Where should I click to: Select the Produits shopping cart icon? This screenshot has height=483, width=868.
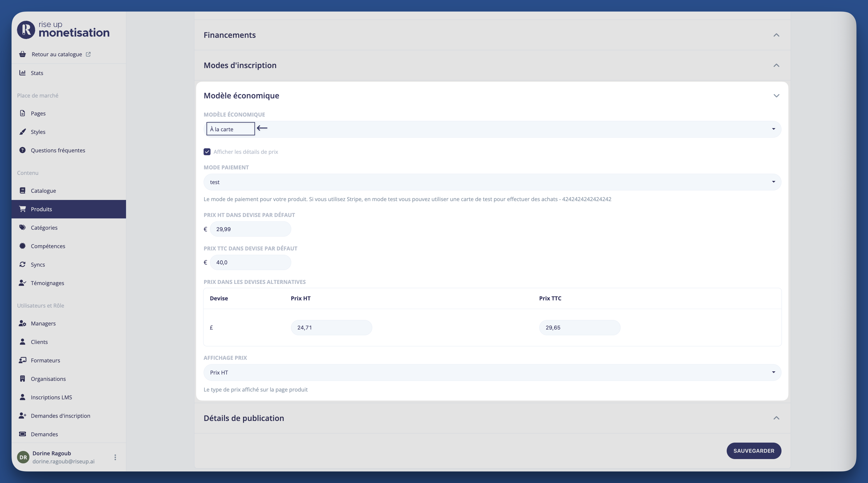(x=22, y=209)
